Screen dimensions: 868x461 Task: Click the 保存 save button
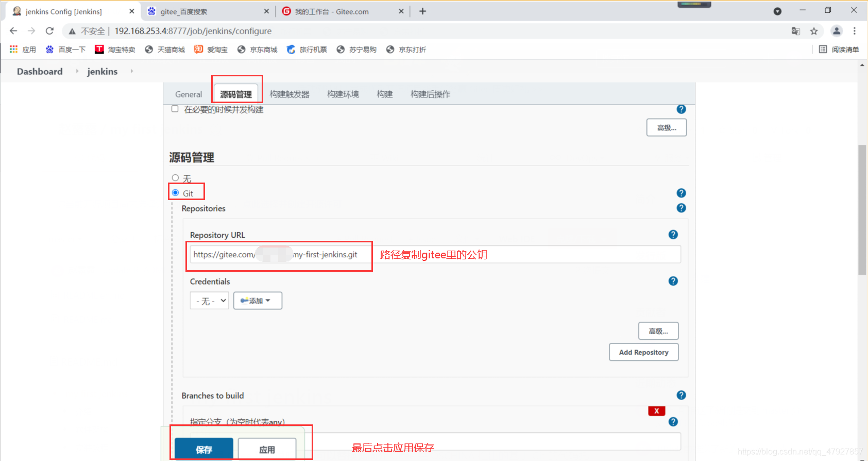[204, 449]
